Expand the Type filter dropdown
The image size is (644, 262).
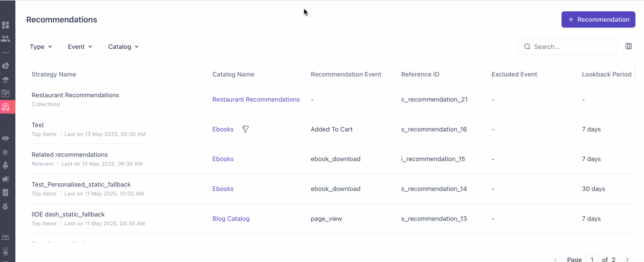(x=41, y=47)
